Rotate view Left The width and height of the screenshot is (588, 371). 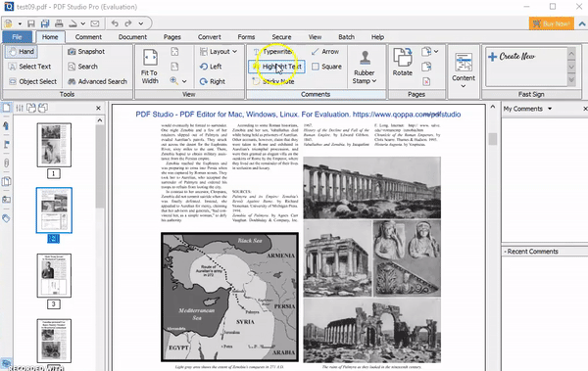(211, 67)
